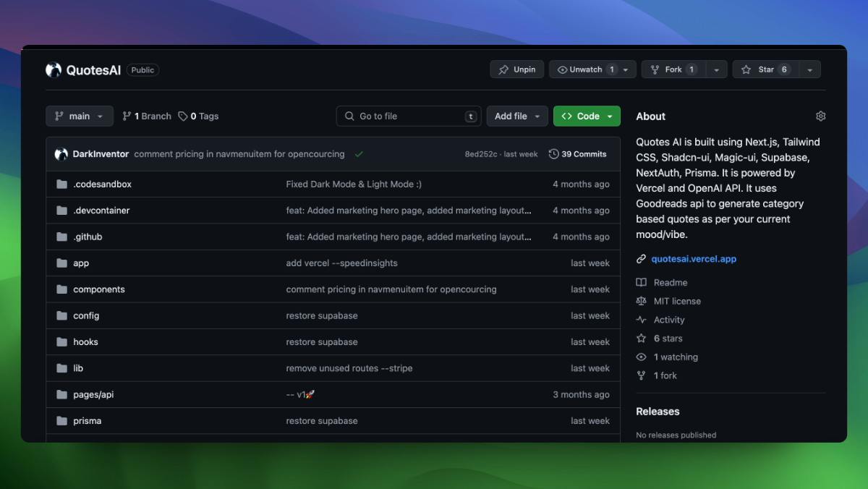Screen dimensions: 868x489
Task: Open repository settings gear in About
Action: pyautogui.click(x=820, y=116)
